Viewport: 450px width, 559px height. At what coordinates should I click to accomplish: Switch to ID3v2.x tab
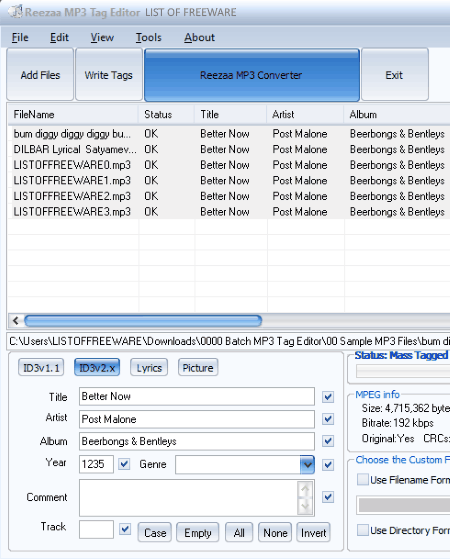97,368
